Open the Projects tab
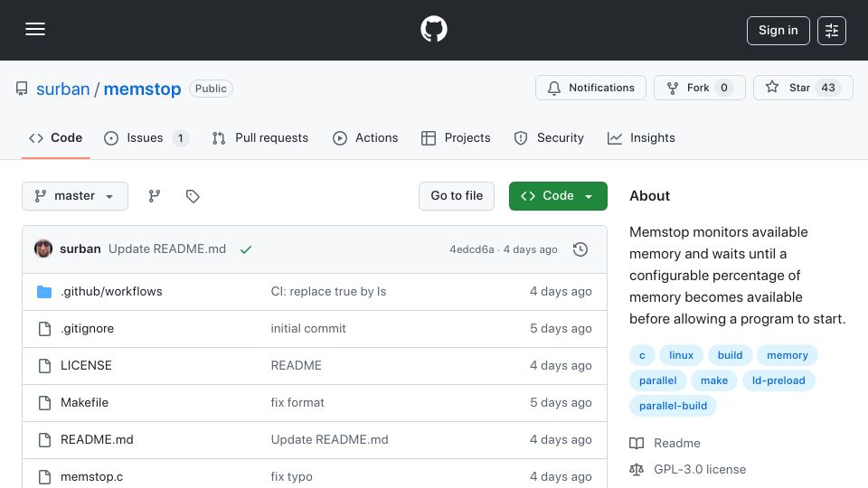 pos(456,137)
